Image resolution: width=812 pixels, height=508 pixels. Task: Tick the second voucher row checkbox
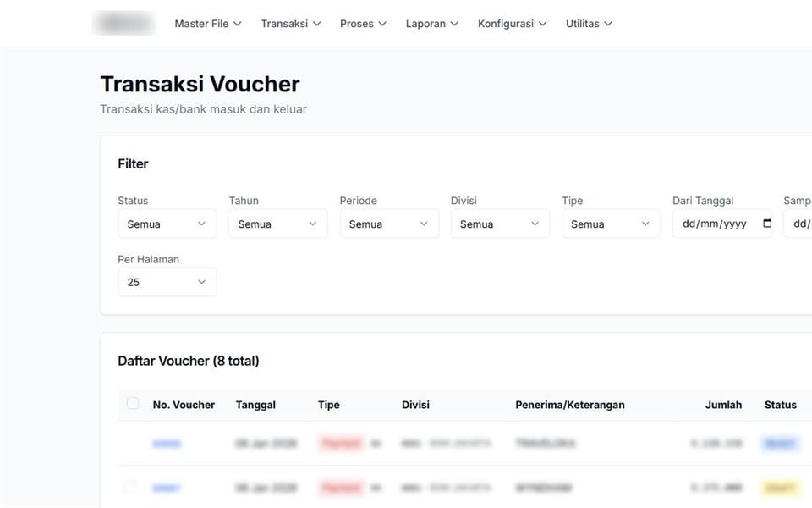pyautogui.click(x=130, y=487)
